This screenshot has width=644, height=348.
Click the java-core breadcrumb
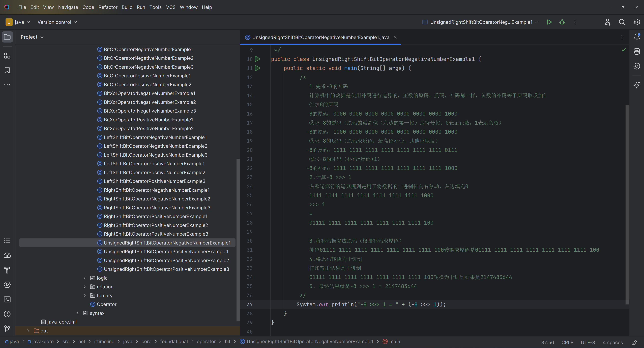[x=41, y=341]
